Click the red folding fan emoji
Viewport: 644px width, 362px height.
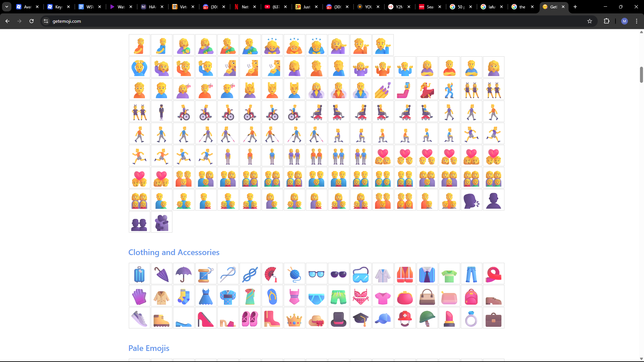pyautogui.click(x=272, y=274)
